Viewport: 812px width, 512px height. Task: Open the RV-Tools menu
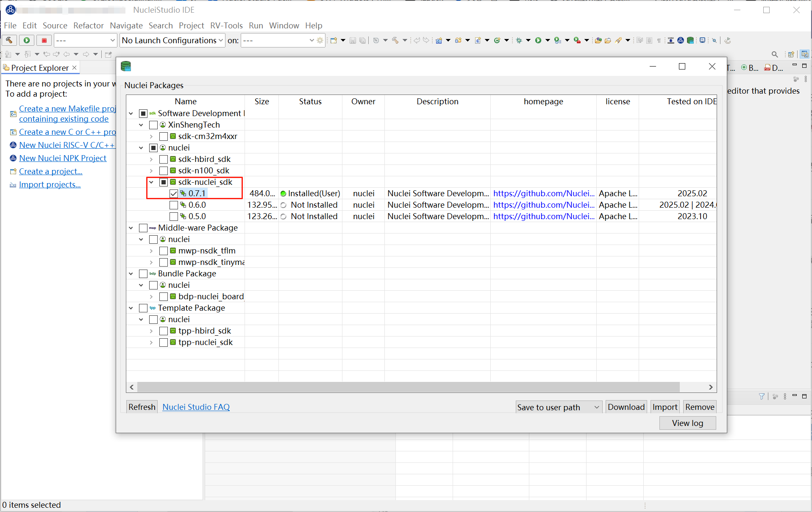pyautogui.click(x=227, y=25)
